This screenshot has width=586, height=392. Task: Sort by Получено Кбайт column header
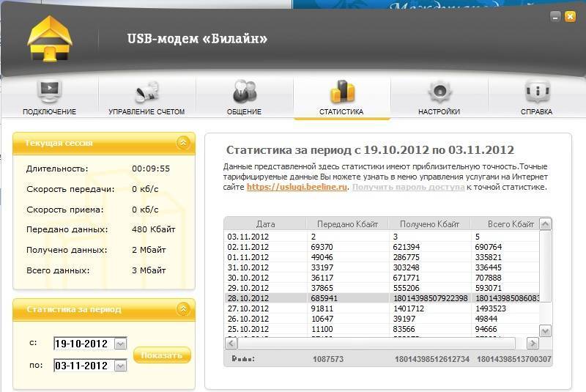pyautogui.click(x=430, y=224)
